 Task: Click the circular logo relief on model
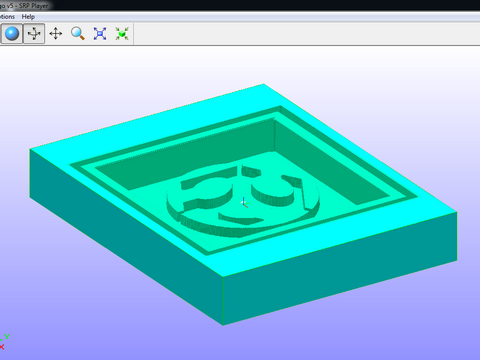(x=243, y=200)
